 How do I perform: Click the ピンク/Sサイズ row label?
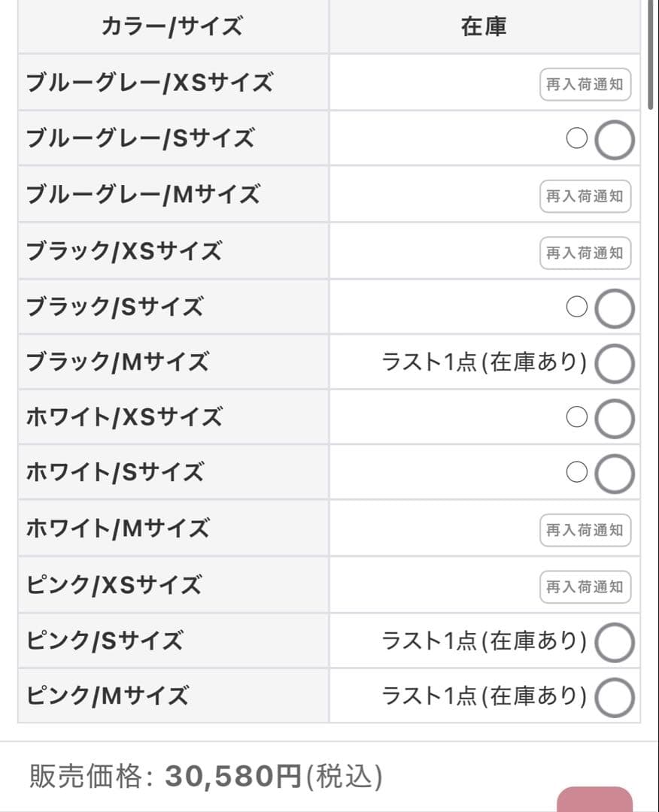pyautogui.click(x=105, y=641)
